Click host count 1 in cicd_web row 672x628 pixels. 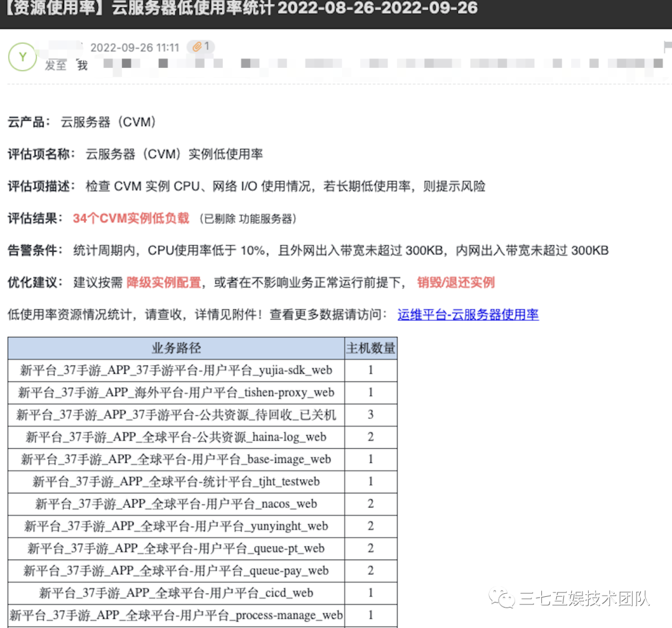371,593
